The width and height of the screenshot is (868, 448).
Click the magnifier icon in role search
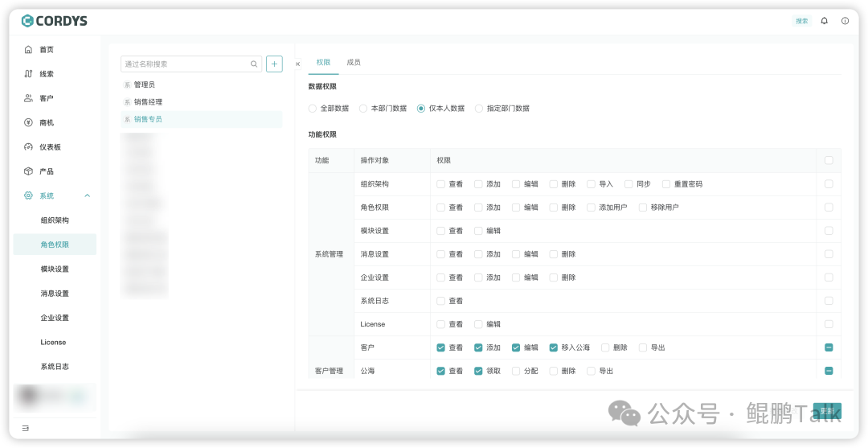click(x=254, y=64)
